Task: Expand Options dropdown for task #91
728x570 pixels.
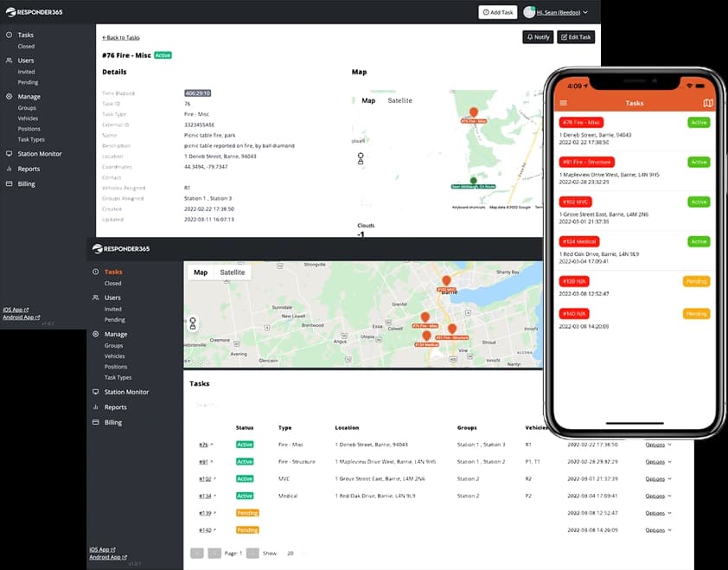Action: 658,462
